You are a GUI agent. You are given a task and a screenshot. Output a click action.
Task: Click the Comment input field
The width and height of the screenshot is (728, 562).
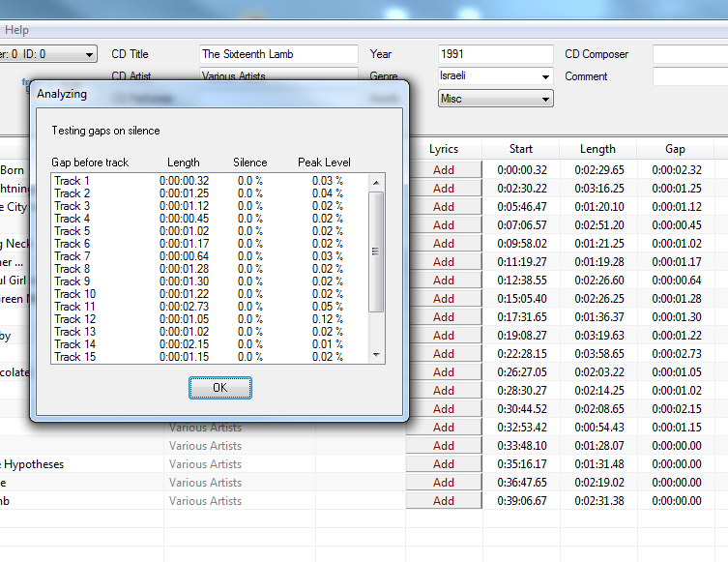coord(690,76)
